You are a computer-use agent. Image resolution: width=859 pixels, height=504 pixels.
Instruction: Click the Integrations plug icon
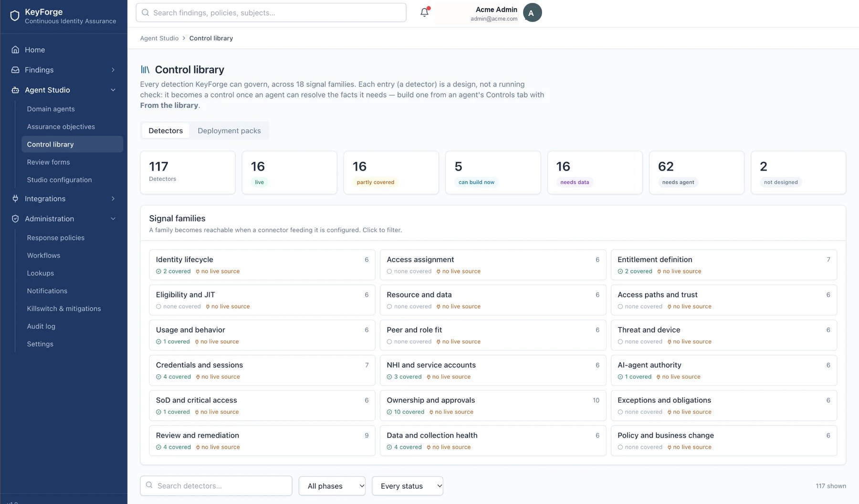15,199
